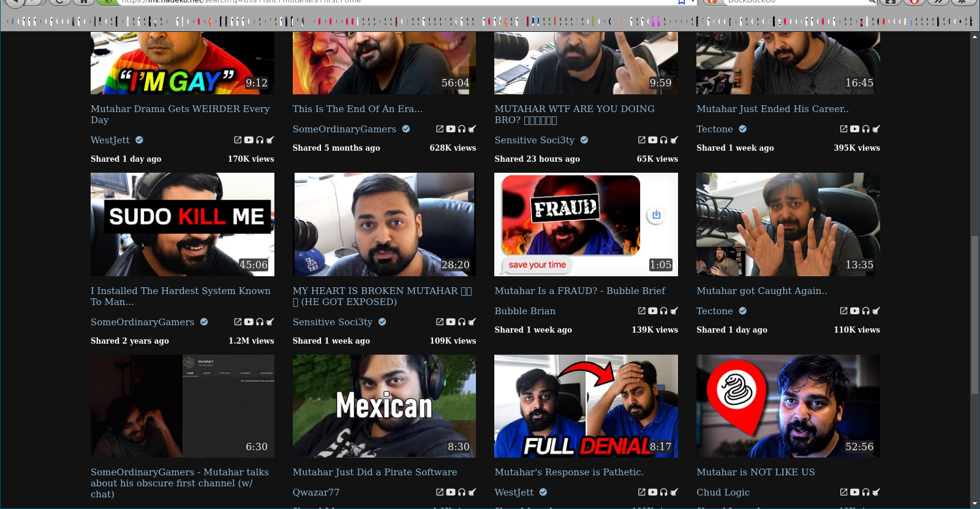Visit Tectone channel under 'Just Ended His Career'
Image resolution: width=980 pixels, height=509 pixels.
pyautogui.click(x=715, y=129)
